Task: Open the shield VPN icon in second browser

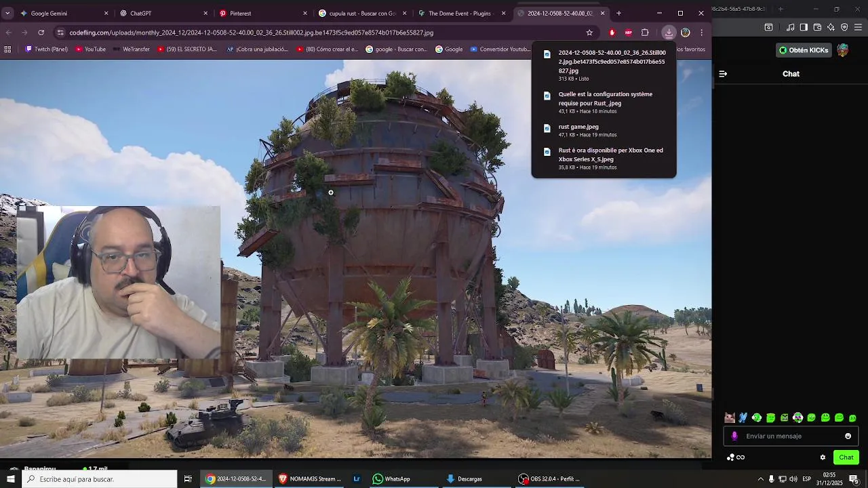Action: point(844,27)
